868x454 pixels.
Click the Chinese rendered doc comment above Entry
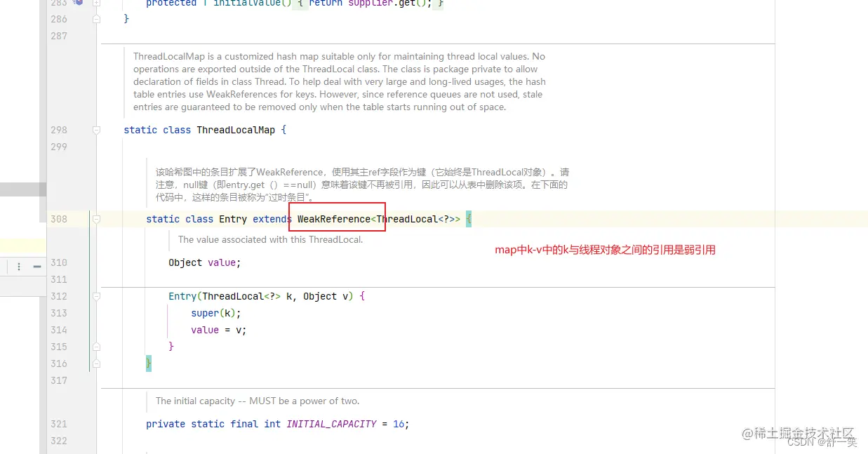[x=362, y=185]
